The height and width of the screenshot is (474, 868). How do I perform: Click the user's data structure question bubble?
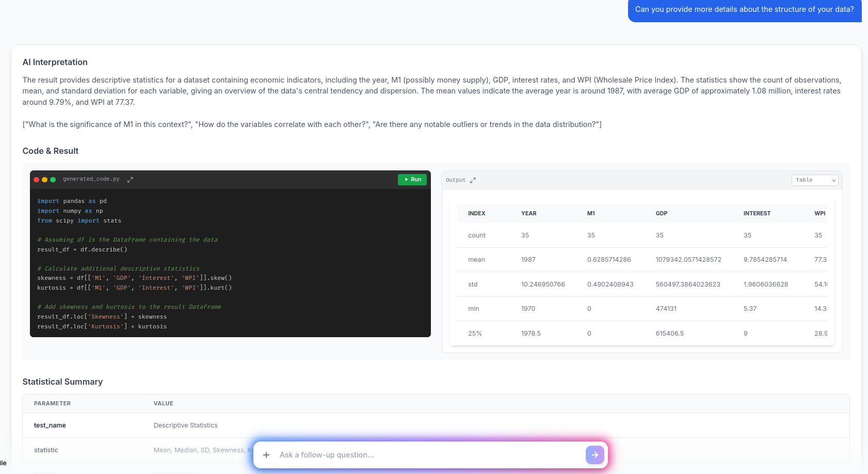point(744,9)
